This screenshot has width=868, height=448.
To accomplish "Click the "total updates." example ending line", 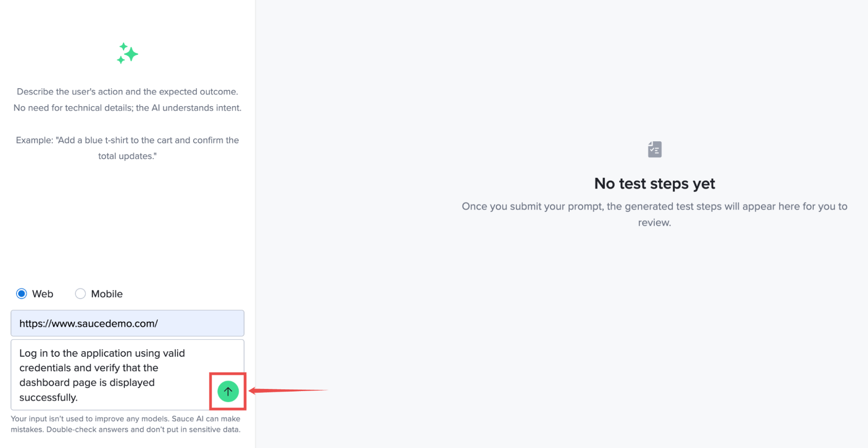I will [x=127, y=156].
